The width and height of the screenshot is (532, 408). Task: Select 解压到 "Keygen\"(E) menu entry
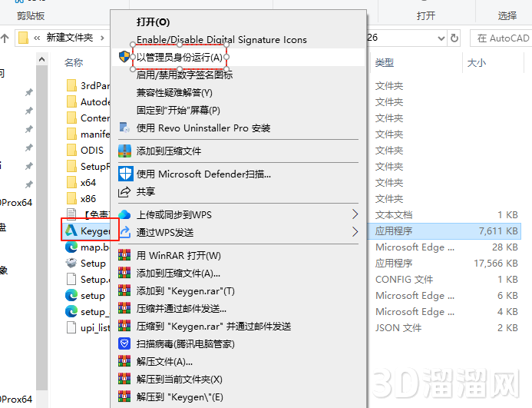[x=180, y=396]
